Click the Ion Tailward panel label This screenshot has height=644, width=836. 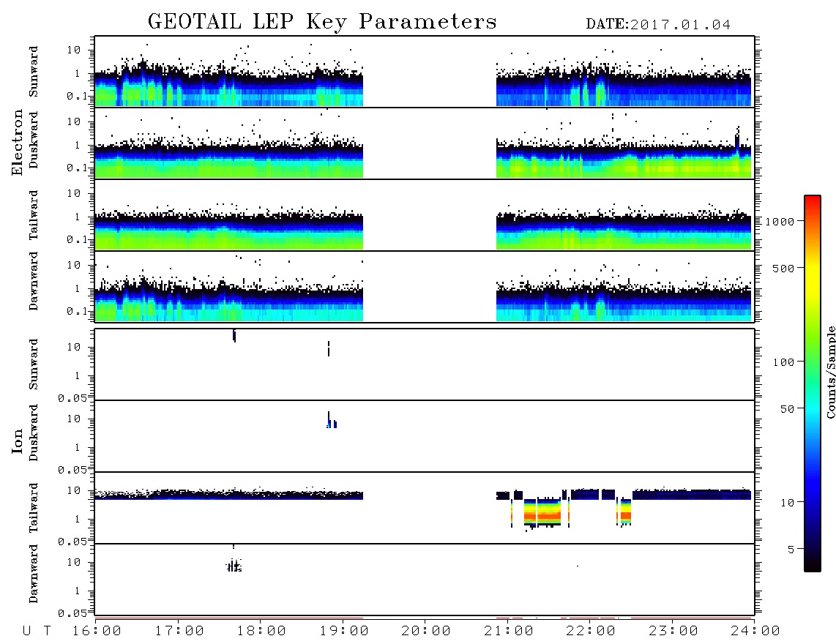click(34, 508)
